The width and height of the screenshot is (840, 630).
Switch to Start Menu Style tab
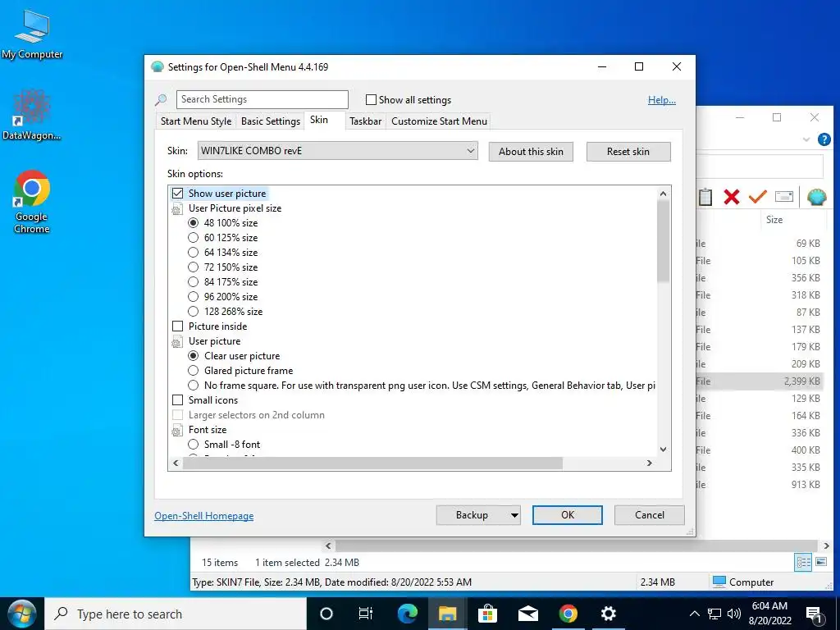point(196,121)
